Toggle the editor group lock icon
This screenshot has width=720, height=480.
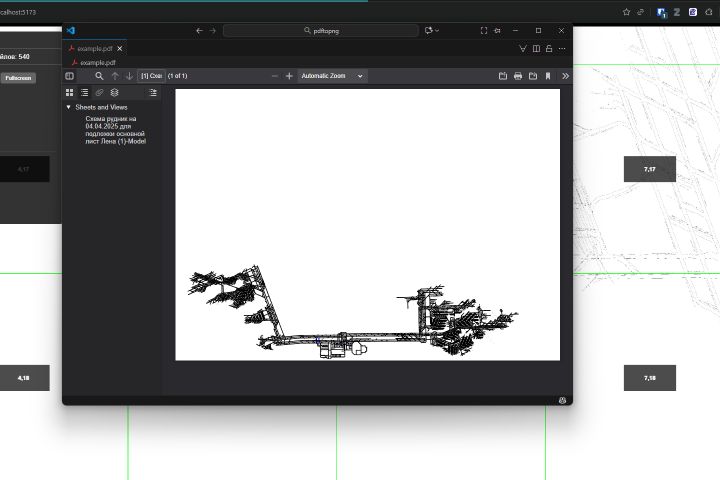pyautogui.click(x=549, y=48)
